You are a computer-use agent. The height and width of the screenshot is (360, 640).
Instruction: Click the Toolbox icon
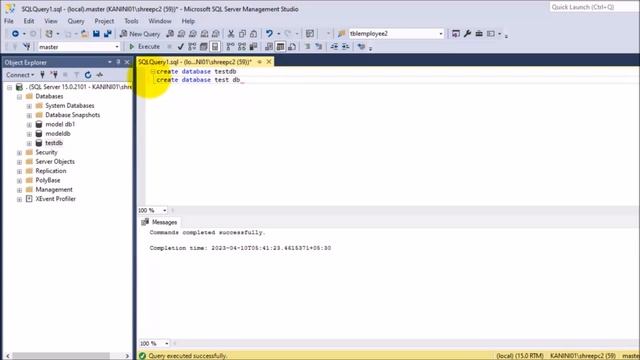pos(479,34)
